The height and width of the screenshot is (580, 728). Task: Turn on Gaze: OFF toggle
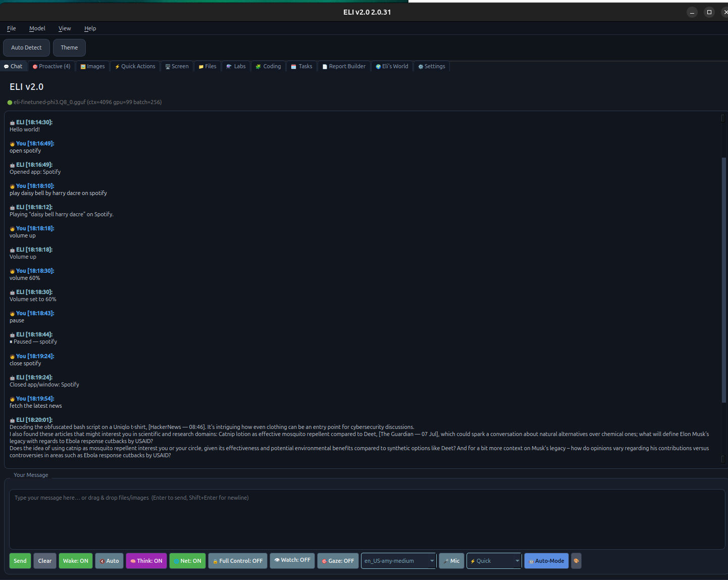point(338,561)
